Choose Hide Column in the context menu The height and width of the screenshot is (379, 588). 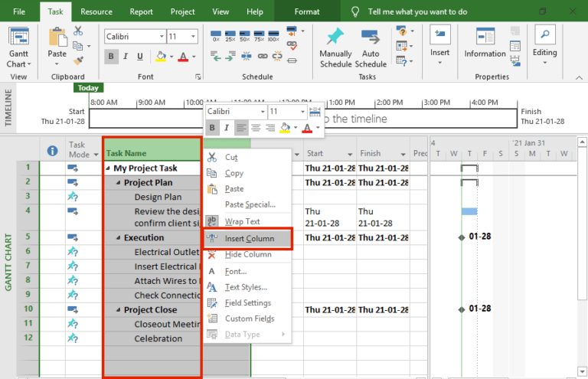(x=248, y=254)
